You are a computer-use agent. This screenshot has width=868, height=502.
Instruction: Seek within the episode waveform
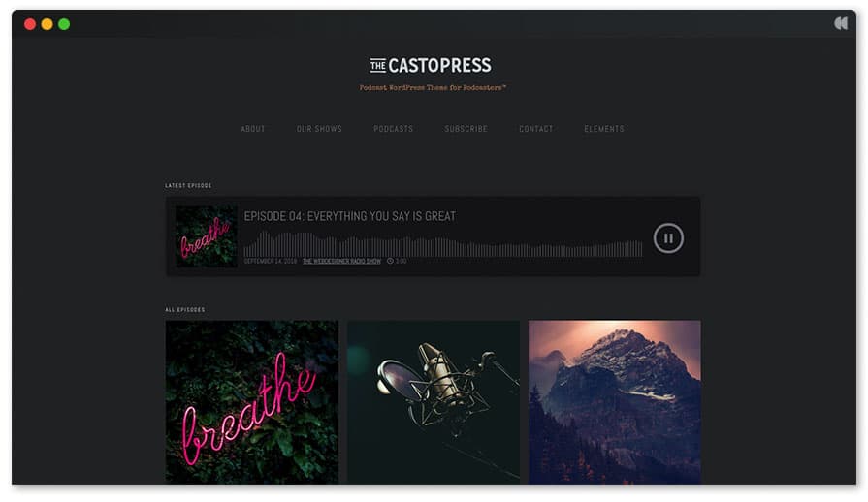pyautogui.click(x=443, y=244)
